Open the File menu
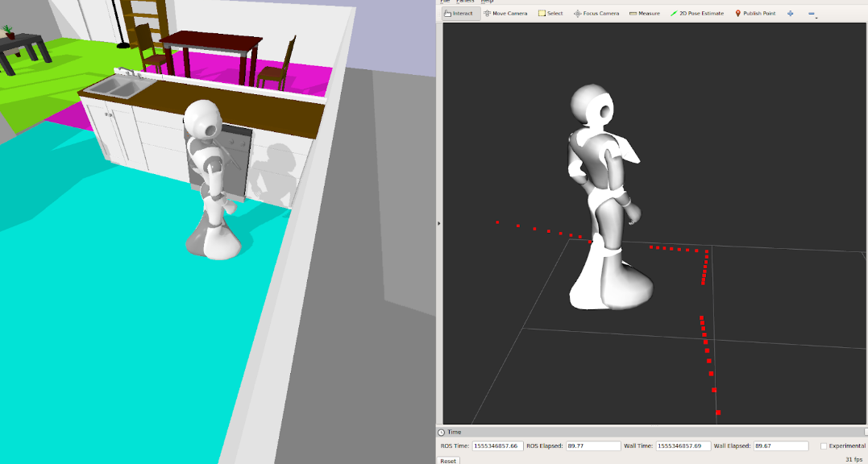868x464 pixels. pyautogui.click(x=445, y=2)
